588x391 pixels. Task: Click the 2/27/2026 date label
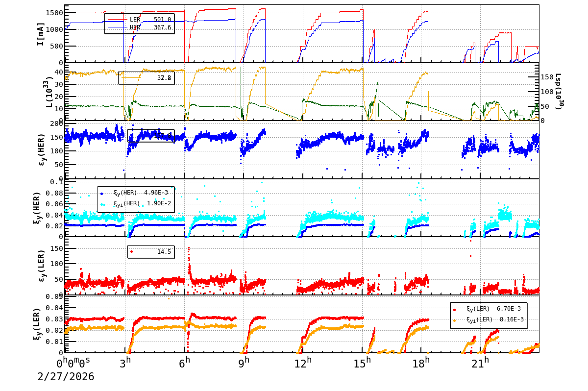pos(66,377)
